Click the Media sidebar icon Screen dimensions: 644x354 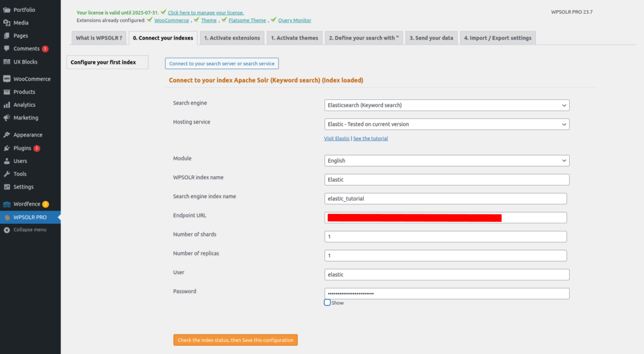[x=6, y=23]
